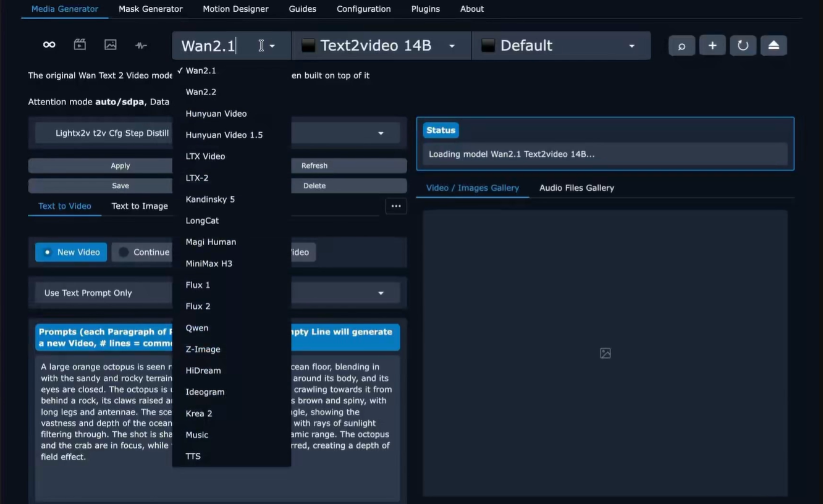Click the Delete button

314,185
